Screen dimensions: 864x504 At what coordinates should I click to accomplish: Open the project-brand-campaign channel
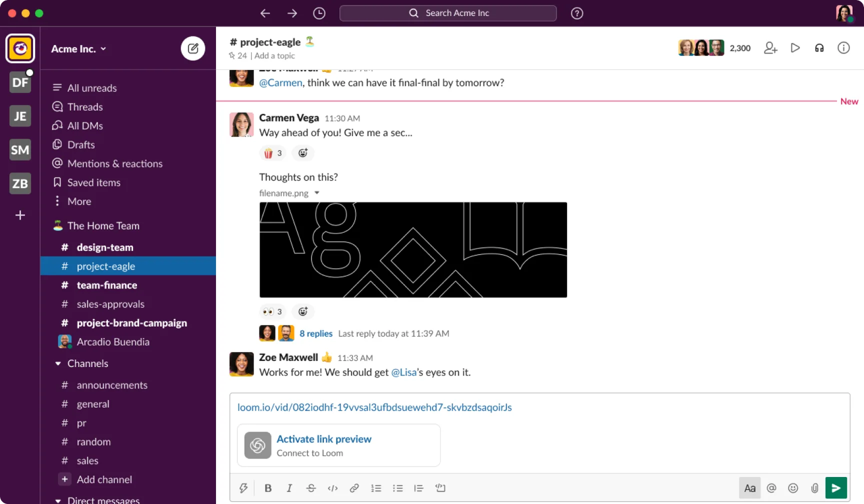(x=128, y=323)
